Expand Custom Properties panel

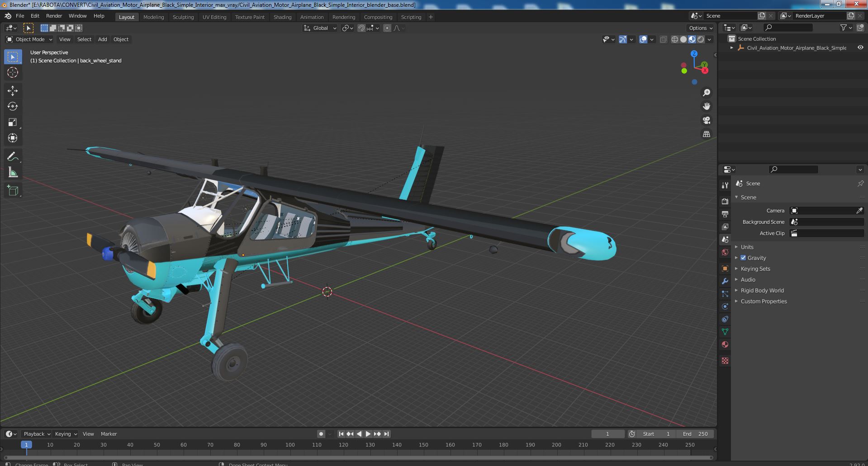(x=764, y=301)
